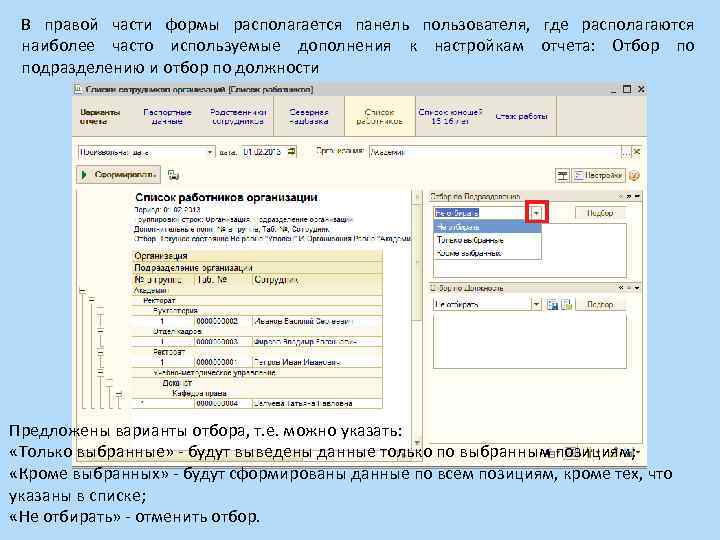Open the Организация selection ellipsis button
Screen dimensions: 720x540
(x=626, y=152)
